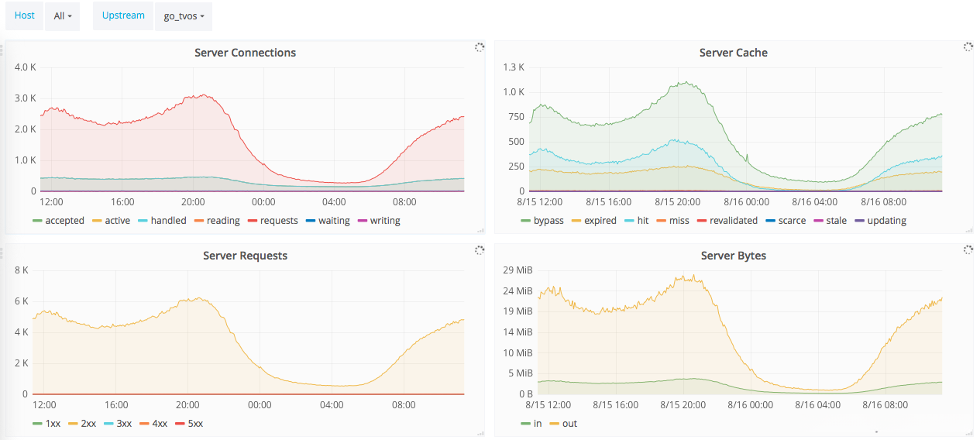This screenshot has width=980, height=440.
Task: Click the yellow out legend color swatch
Action: [554, 424]
